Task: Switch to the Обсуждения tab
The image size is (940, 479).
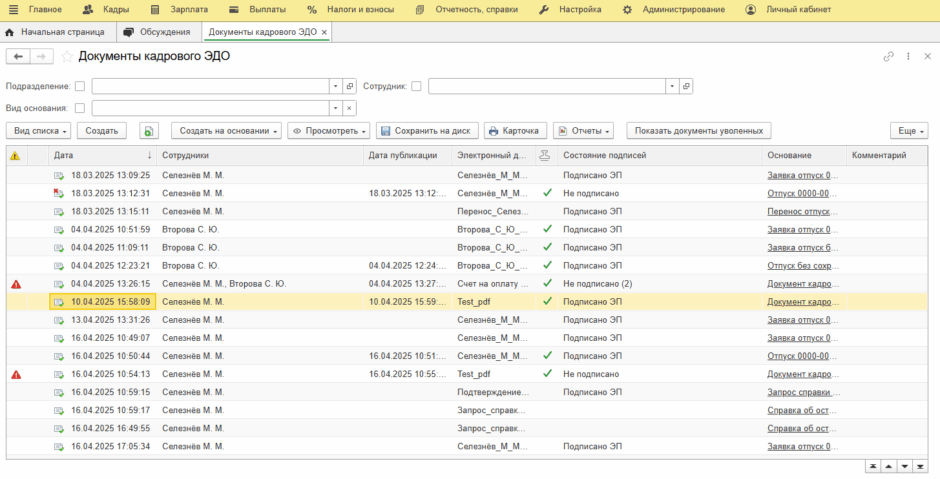Action: click(x=157, y=32)
